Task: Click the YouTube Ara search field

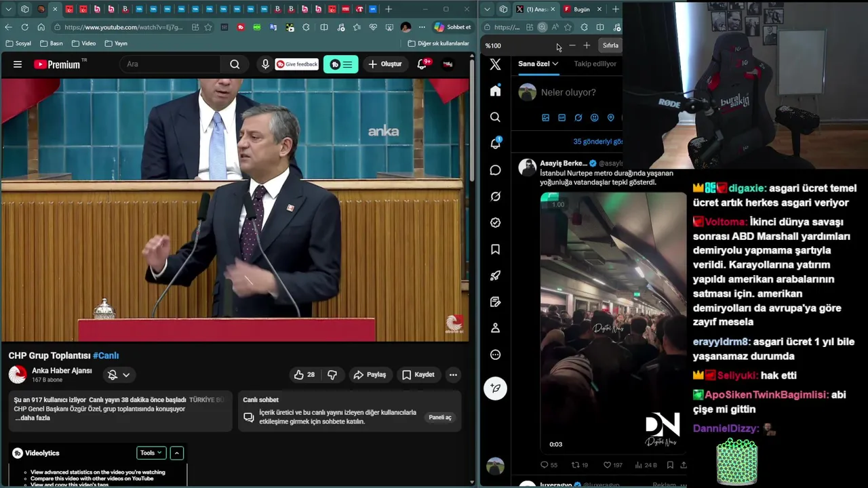Action: pos(170,64)
